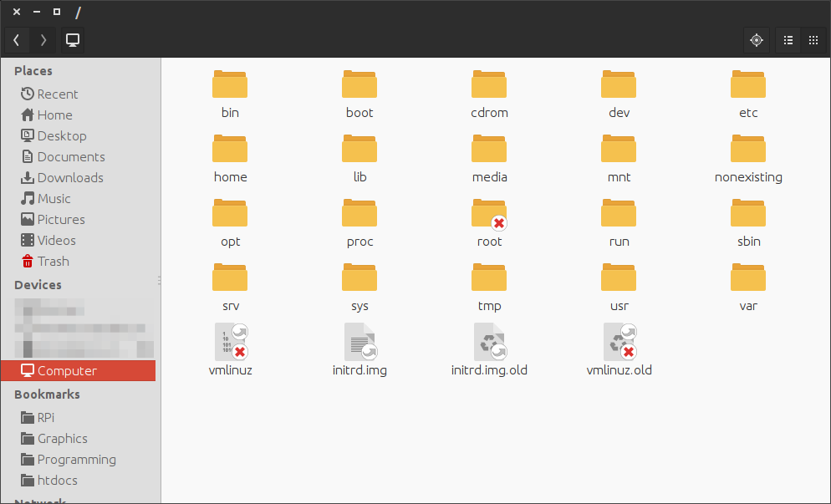Open the vmlinuz file
The image size is (831, 504).
pyautogui.click(x=230, y=347)
